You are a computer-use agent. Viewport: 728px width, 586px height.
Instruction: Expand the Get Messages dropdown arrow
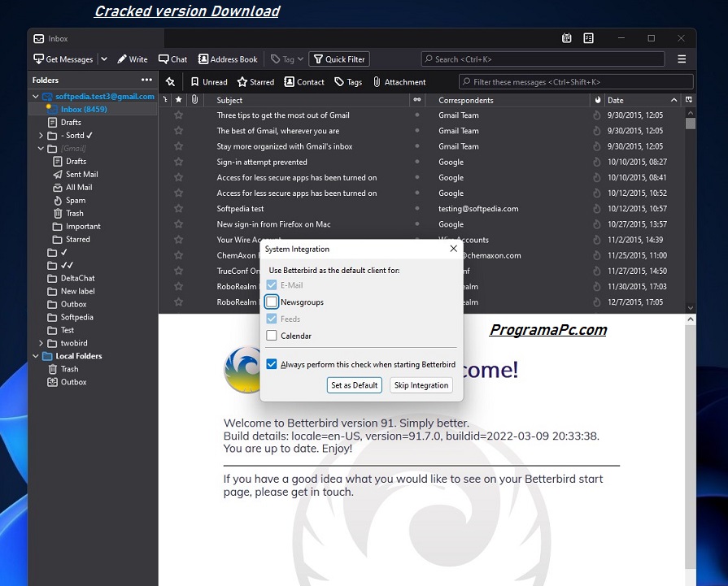pyautogui.click(x=104, y=59)
